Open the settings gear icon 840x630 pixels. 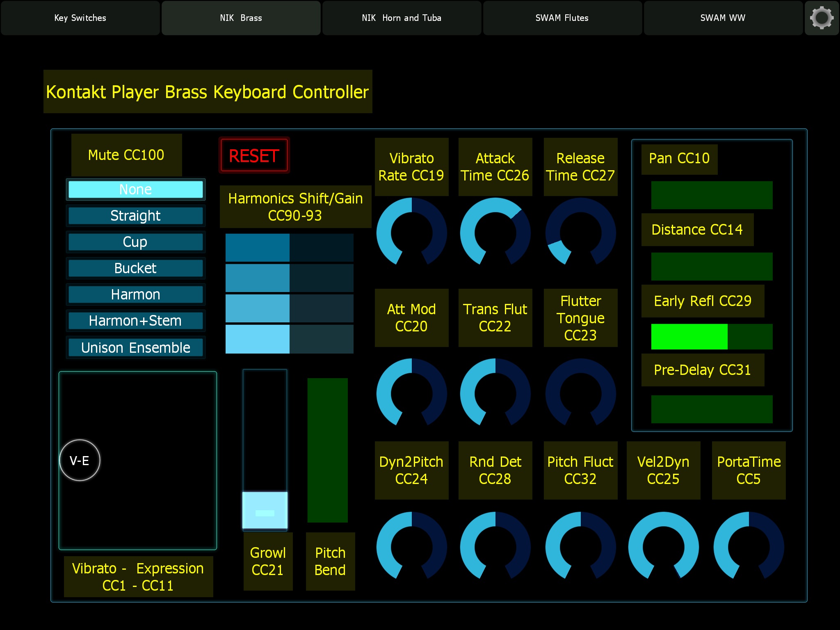click(822, 18)
